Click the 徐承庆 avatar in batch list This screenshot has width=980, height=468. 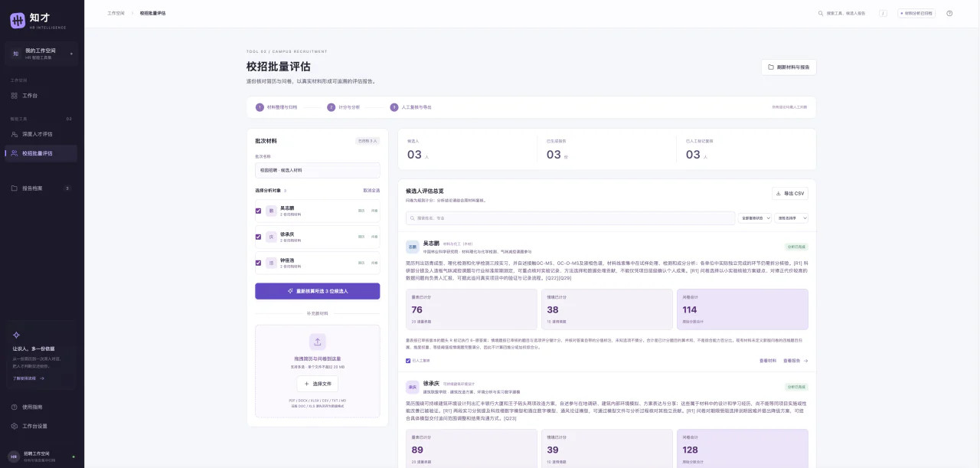click(271, 237)
